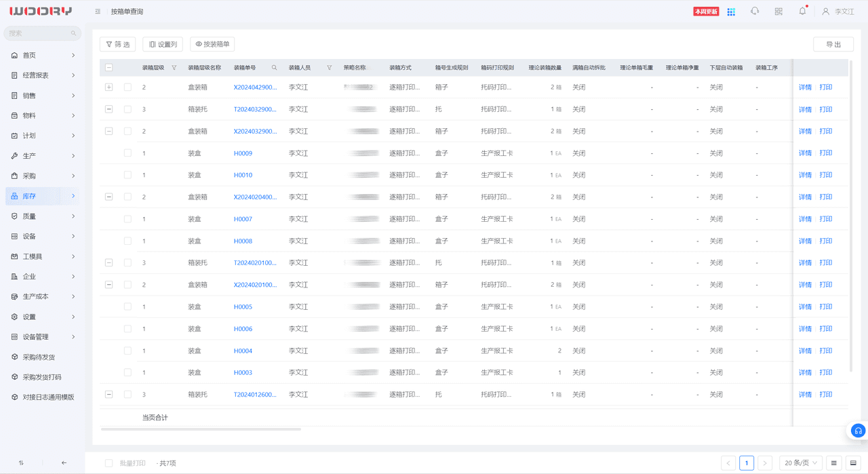Switch to list view icon in footer

coord(834,463)
